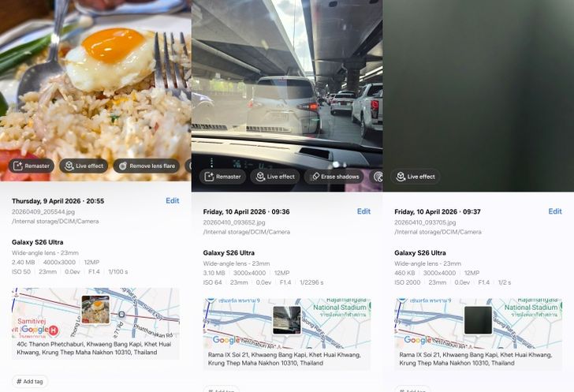Tap Rama IX Soi 21 address under dark photo
This screenshot has height=392, width=574.
click(475, 359)
